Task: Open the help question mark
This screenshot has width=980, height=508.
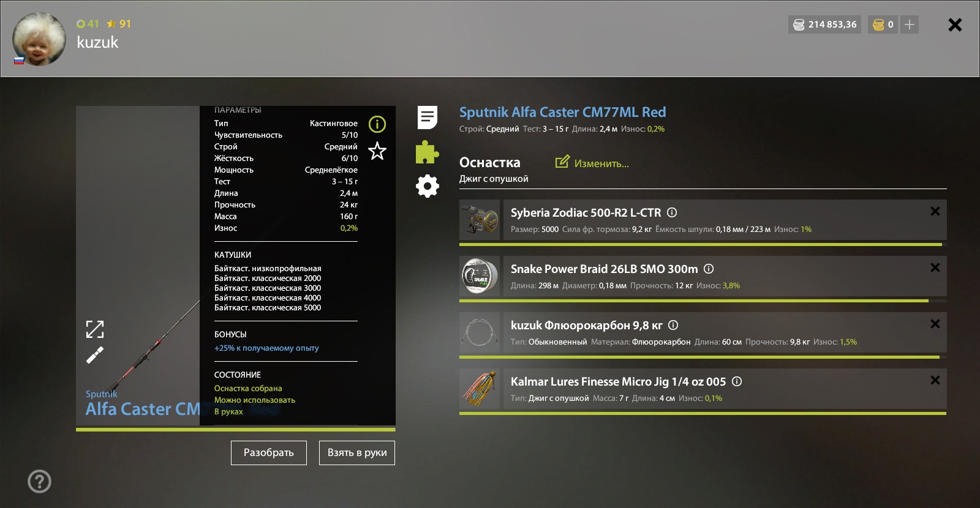Action: coord(40,481)
